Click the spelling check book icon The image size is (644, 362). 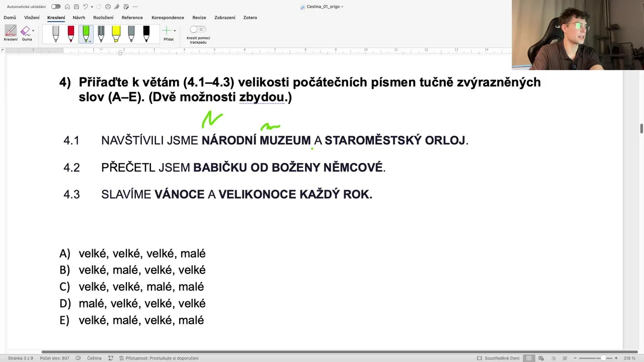(78, 358)
